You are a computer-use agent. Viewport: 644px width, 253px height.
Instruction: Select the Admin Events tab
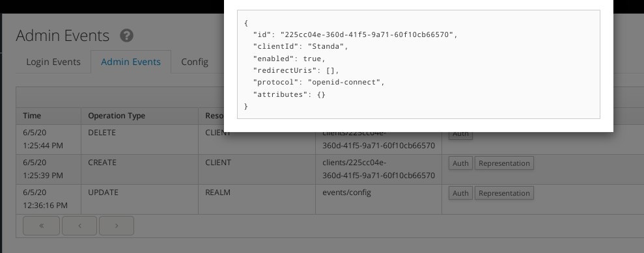click(131, 62)
